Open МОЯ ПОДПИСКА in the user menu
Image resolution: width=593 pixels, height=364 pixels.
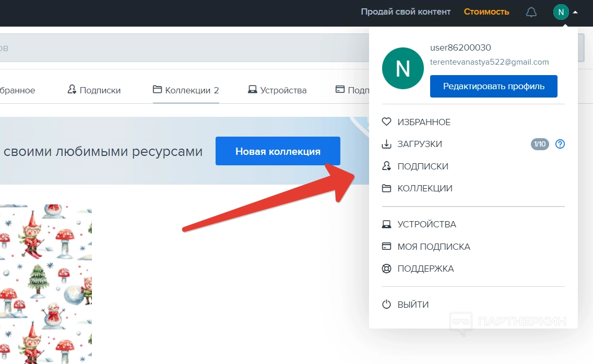[433, 247]
